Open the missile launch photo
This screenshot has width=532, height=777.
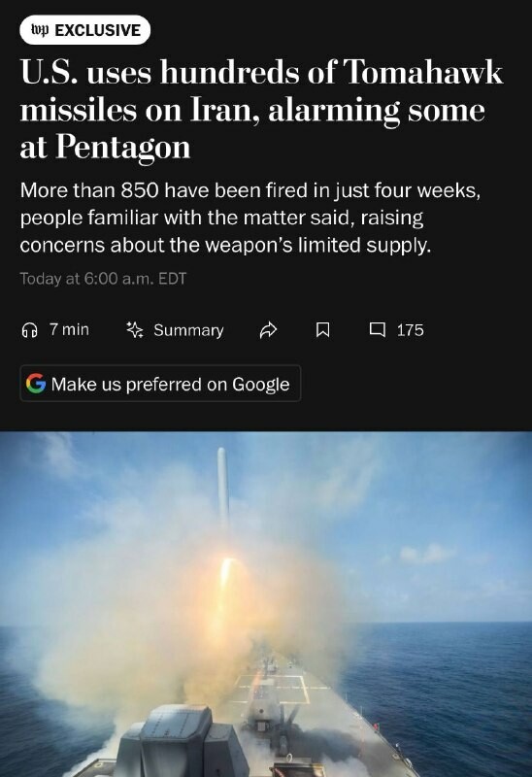pyautogui.click(x=266, y=604)
